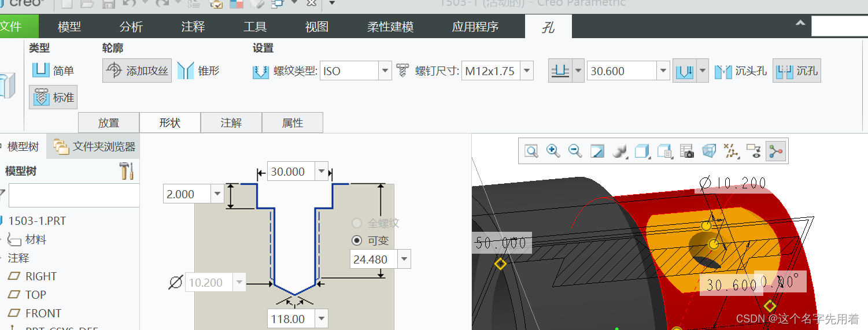The height and width of the screenshot is (330, 868).
Task: Toggle the 添加攻丝 tapping option
Action: [137, 71]
